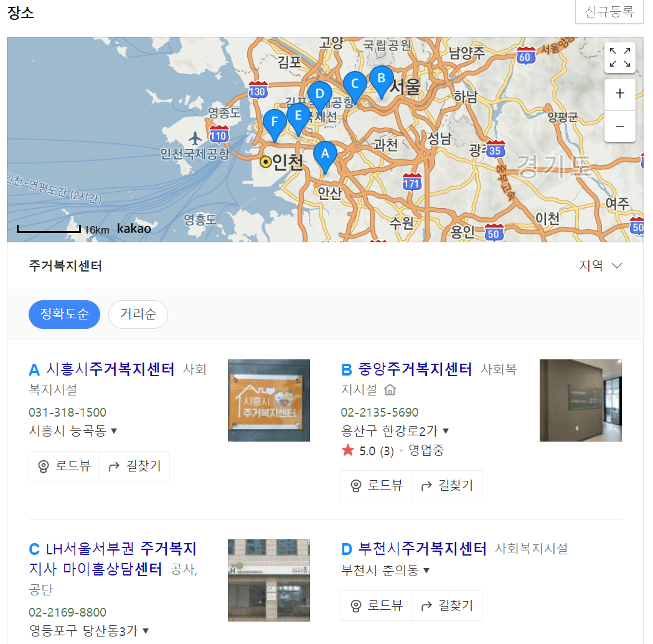Viewport: 653px width, 644px height.
Task: Click phone number 02-2135-5690
Action: coord(380,412)
